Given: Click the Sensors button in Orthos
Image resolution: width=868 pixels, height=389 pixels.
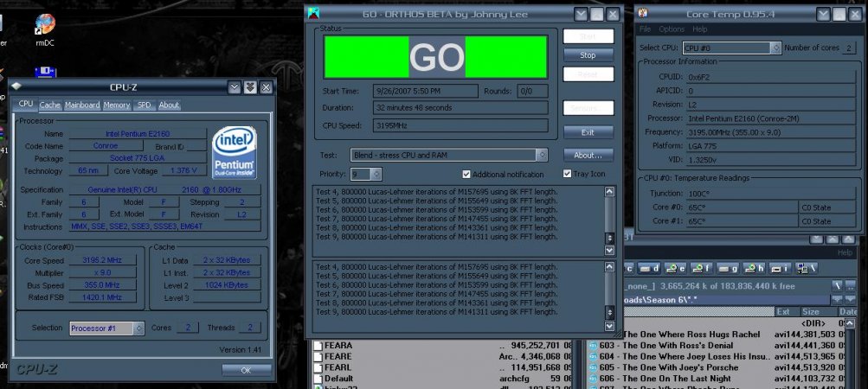Looking at the screenshot, I should (588, 108).
